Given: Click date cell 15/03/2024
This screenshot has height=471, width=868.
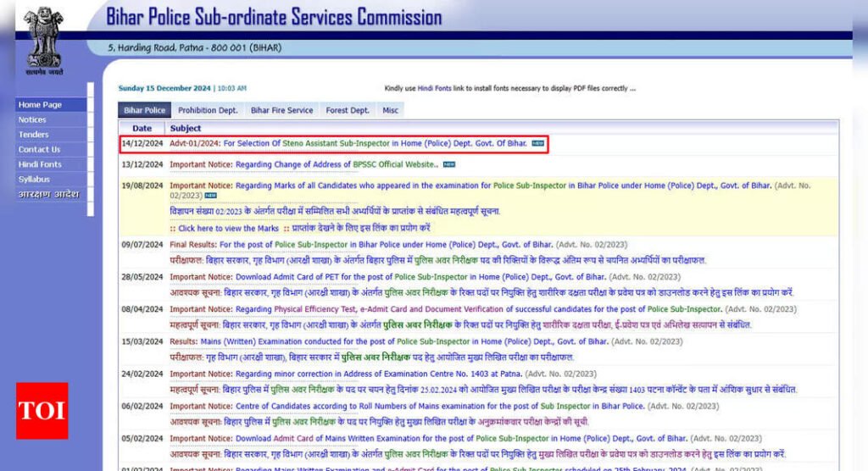Looking at the screenshot, I should (x=142, y=341).
